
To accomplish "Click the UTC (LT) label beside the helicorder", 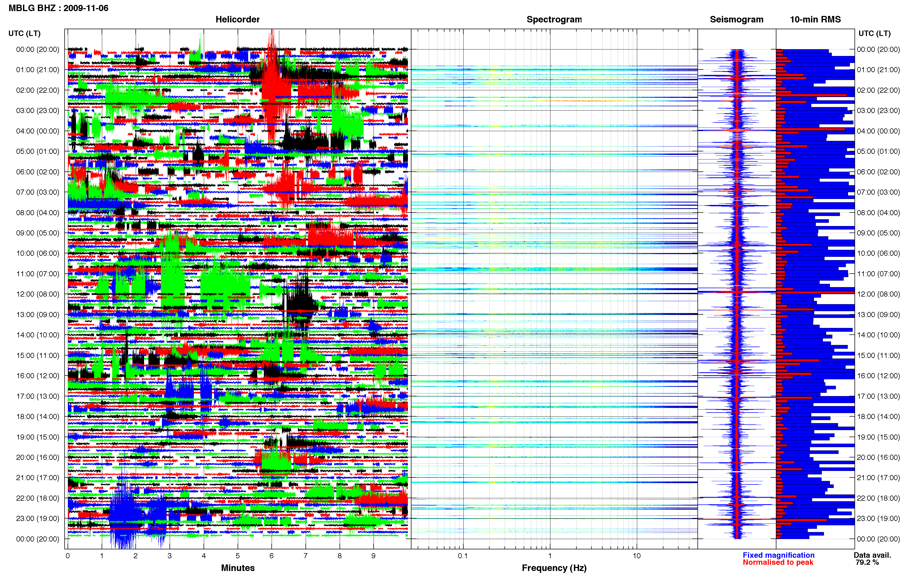I will click(x=24, y=33).
